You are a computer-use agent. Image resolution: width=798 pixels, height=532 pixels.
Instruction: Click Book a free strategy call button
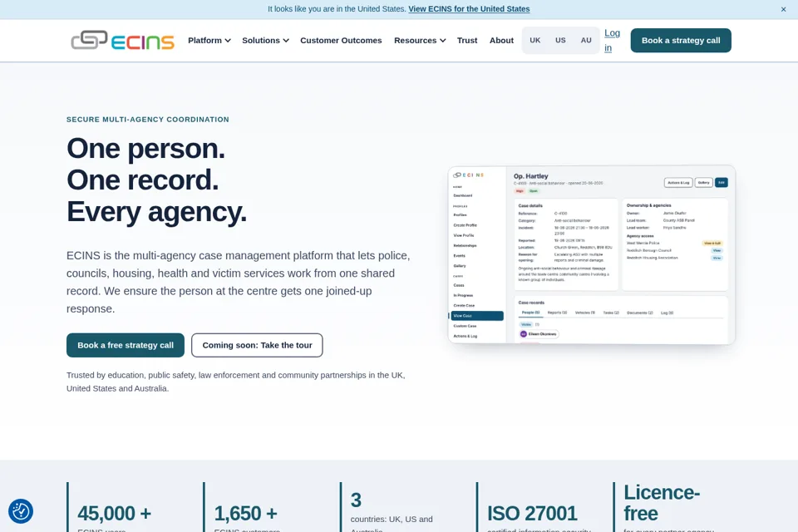[126, 345]
